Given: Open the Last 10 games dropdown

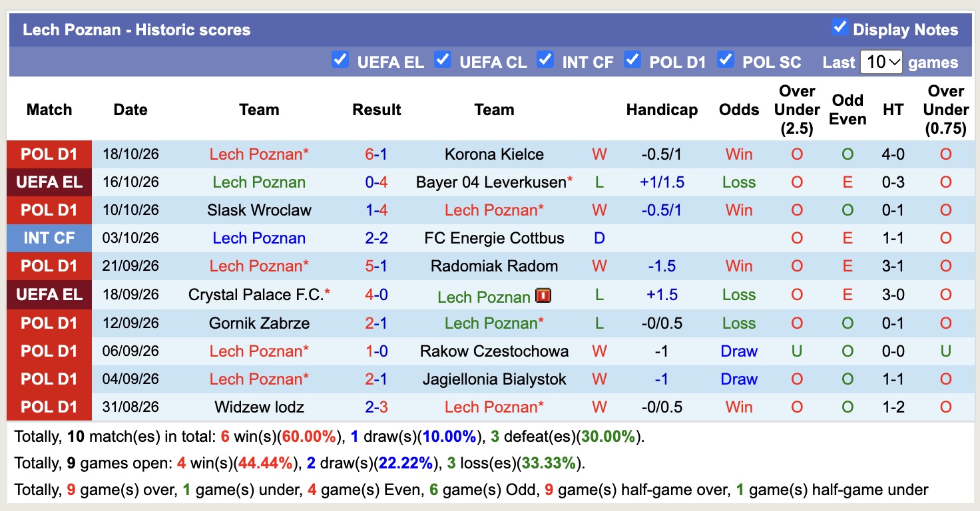Looking at the screenshot, I should (x=881, y=62).
